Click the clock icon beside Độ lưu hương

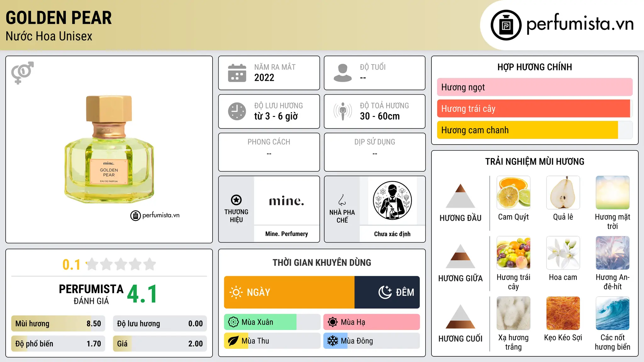point(237,111)
